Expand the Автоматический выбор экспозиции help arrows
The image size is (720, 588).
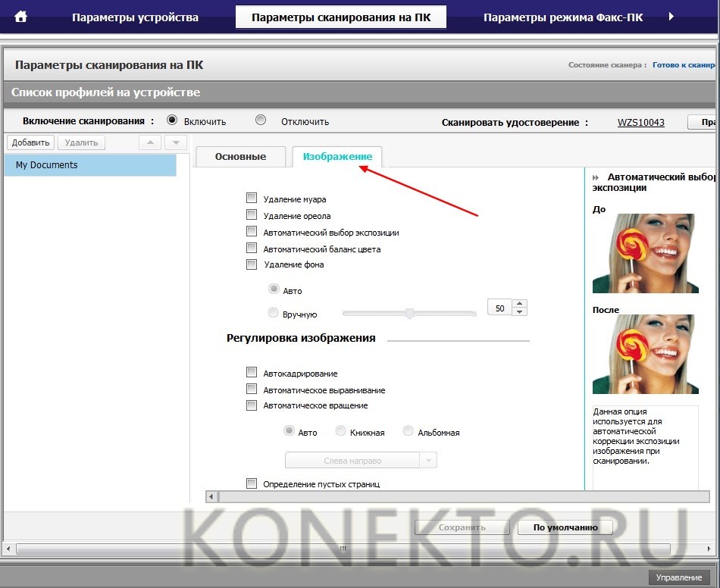(x=596, y=177)
